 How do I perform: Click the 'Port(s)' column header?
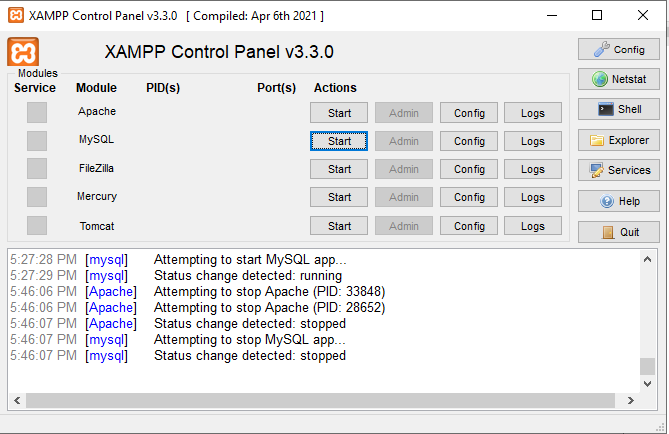(x=276, y=88)
